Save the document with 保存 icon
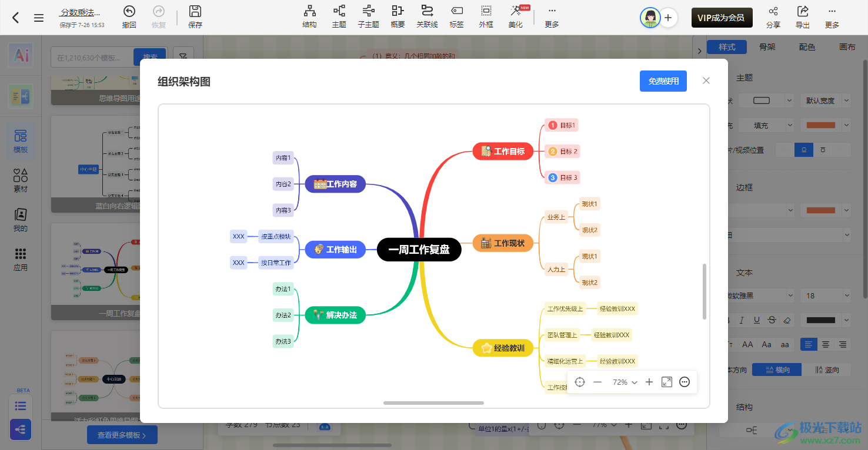This screenshot has height=450, width=868. [x=195, y=17]
